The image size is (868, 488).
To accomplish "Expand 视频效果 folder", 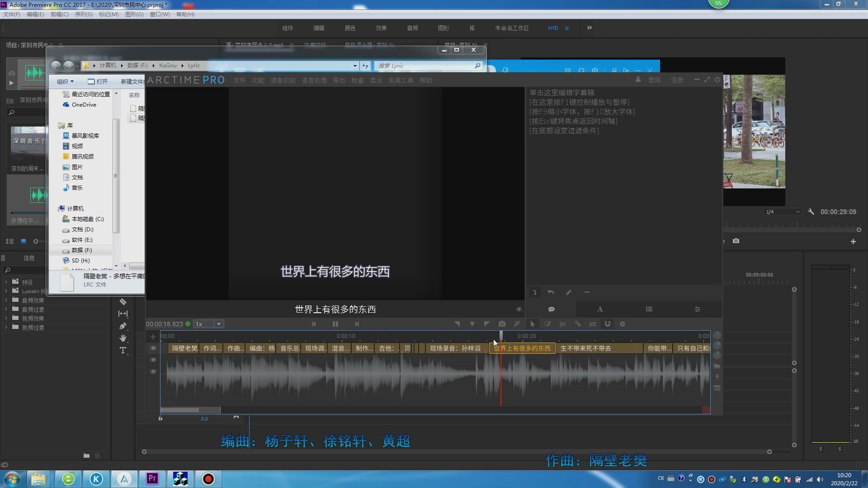I will coord(6,318).
